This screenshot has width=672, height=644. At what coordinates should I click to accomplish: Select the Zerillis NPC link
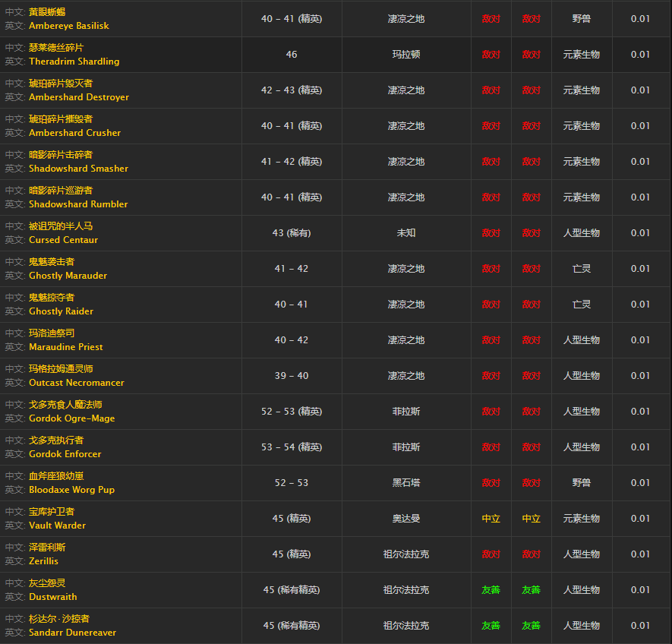tap(43, 561)
